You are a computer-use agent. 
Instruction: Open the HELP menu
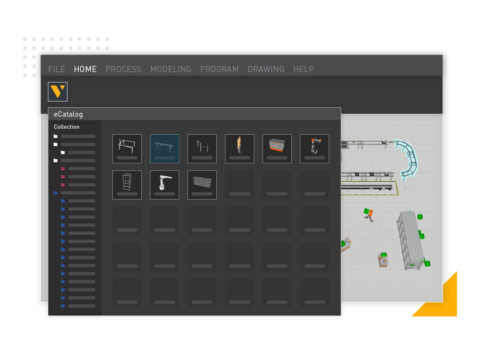[303, 69]
